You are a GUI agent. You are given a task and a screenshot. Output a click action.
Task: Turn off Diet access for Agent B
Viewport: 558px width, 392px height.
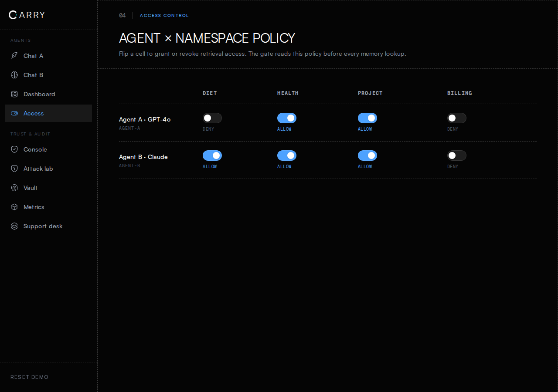212,155
